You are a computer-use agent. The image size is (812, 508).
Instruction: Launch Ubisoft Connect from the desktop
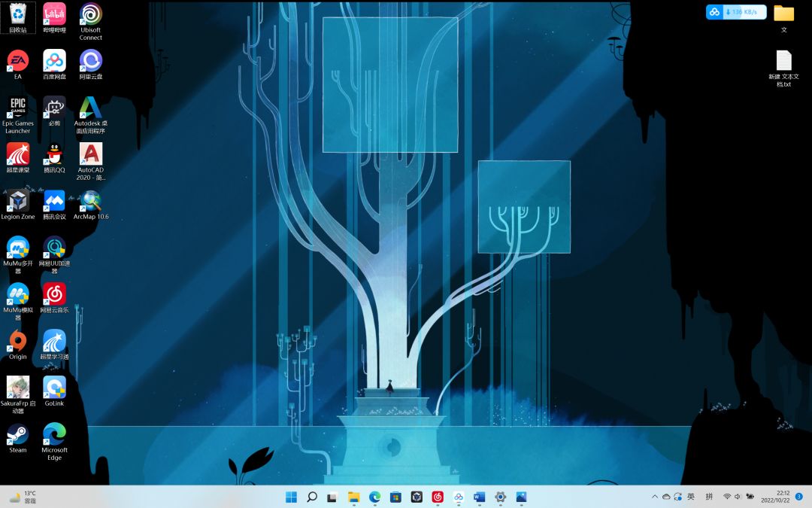click(91, 21)
